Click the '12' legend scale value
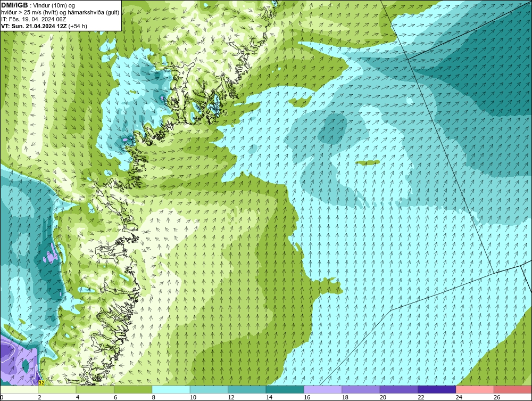The height and width of the screenshot is (401, 532). (x=231, y=397)
